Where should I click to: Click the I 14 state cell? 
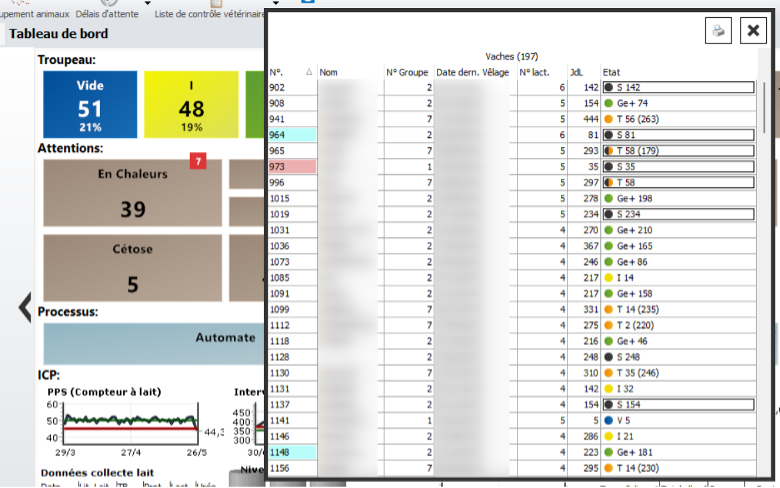click(x=679, y=278)
